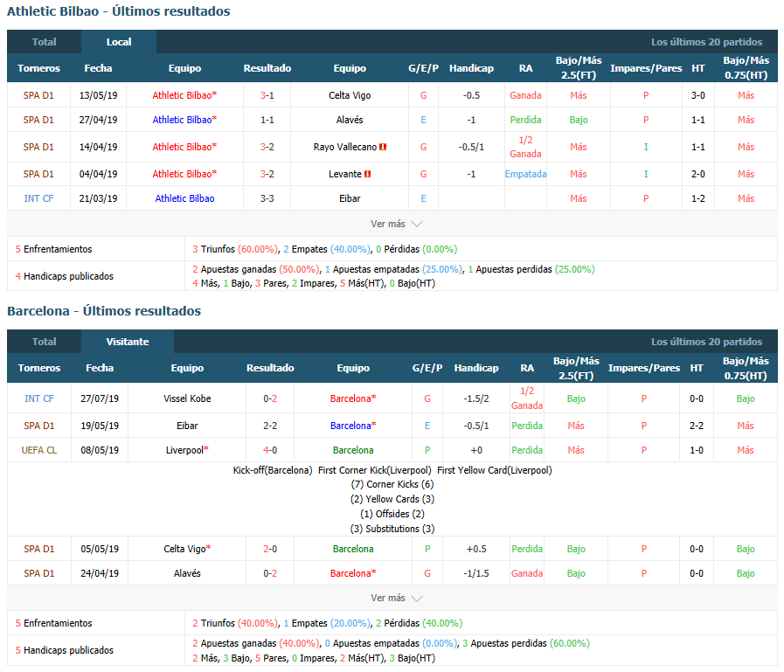The height and width of the screenshot is (672, 784).
Task: Click '(1) Offsides (2)' stat
Action: tap(392, 514)
